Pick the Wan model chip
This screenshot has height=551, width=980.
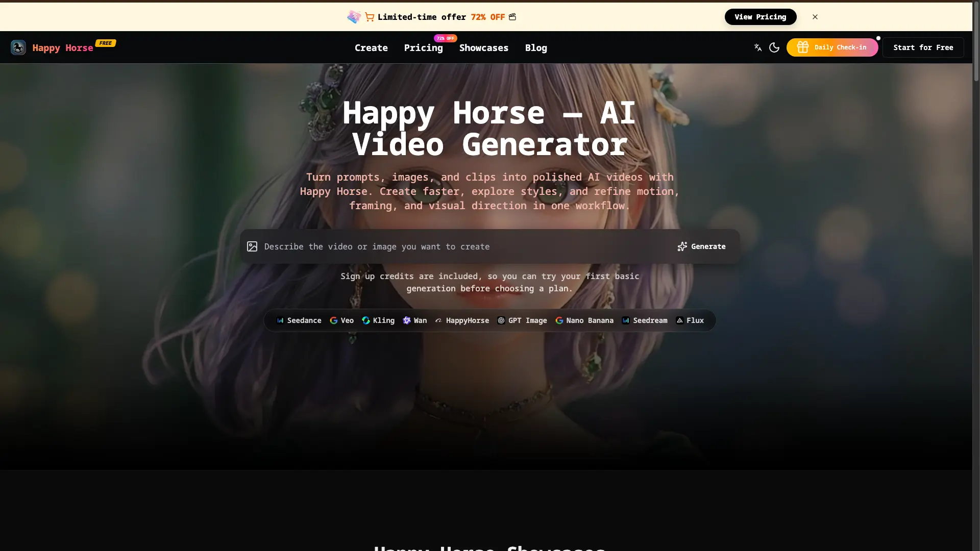click(x=415, y=320)
